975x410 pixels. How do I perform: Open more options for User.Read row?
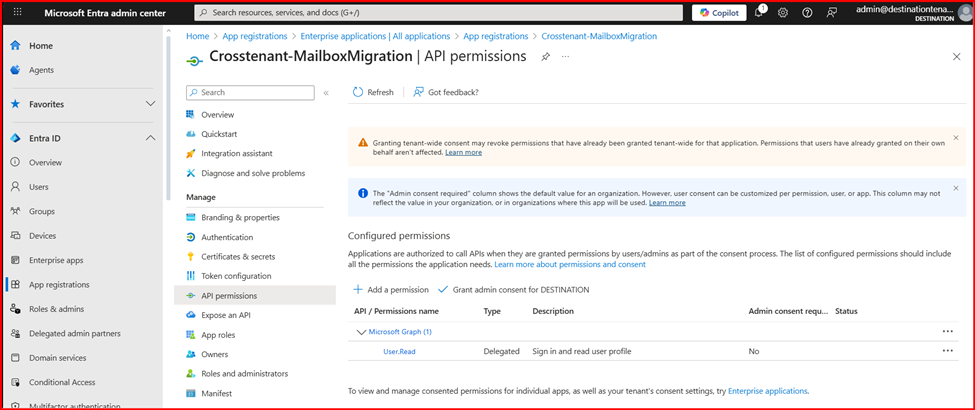(947, 351)
